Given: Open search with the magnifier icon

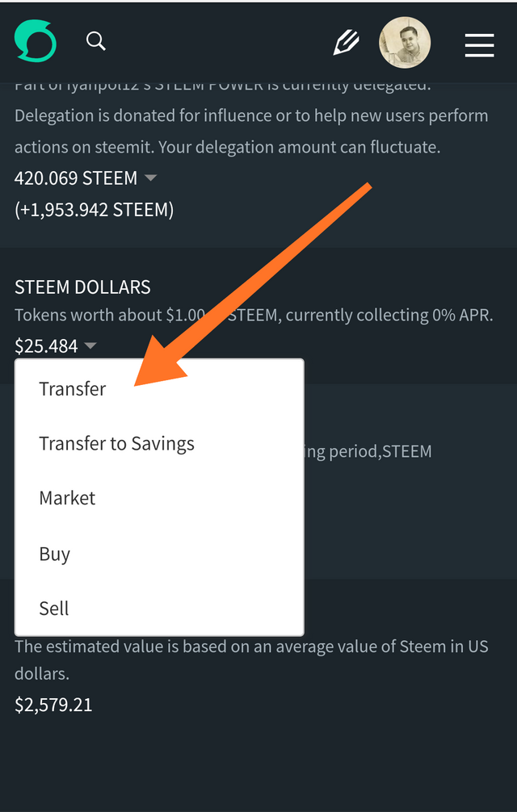Looking at the screenshot, I should 96,41.
